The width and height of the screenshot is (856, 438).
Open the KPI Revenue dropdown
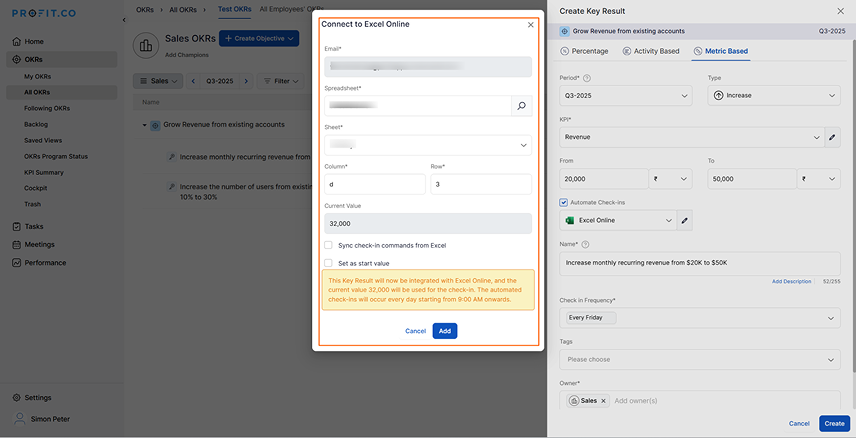pos(692,137)
